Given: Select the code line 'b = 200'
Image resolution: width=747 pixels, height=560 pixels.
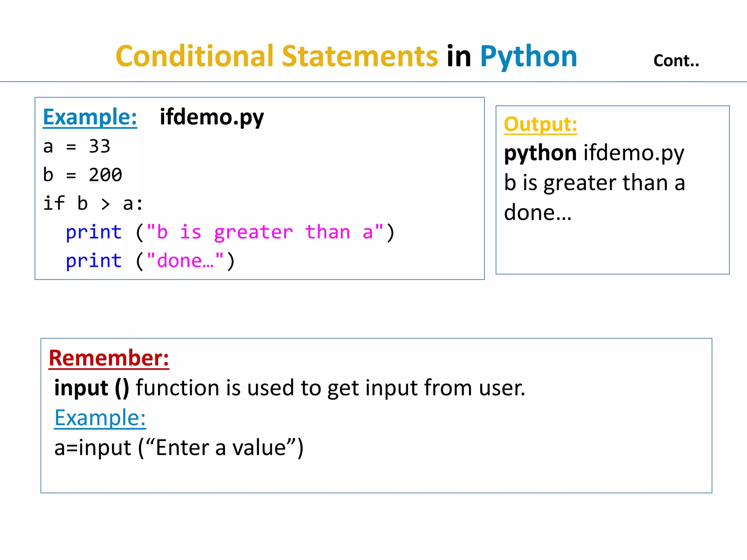Looking at the screenshot, I should [x=82, y=175].
